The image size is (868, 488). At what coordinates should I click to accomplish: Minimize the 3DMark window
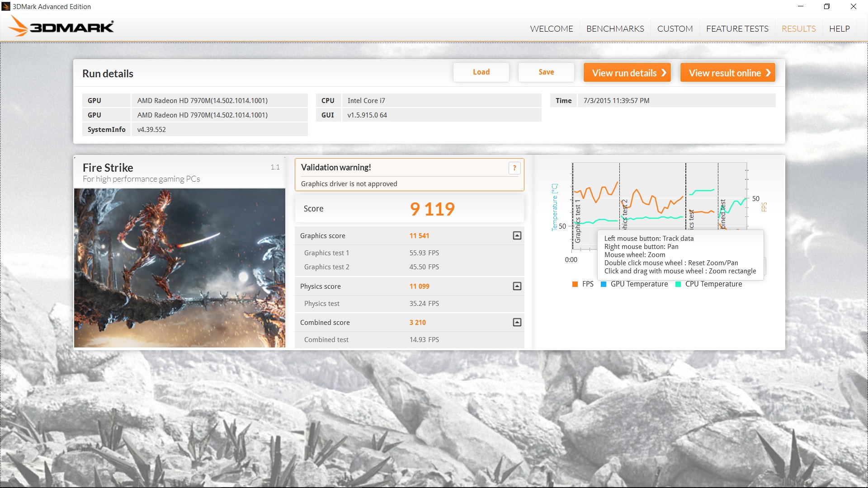(801, 6)
